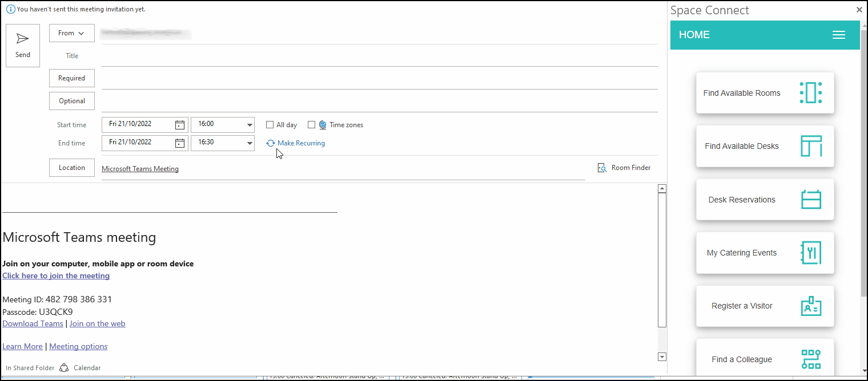
Task: Click the In Shared Folder status text
Action: (30, 368)
